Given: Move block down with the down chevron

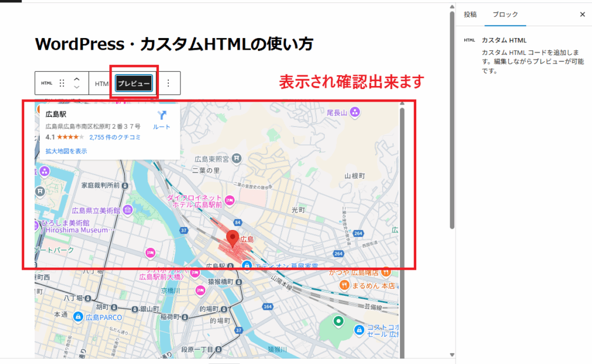Looking at the screenshot, I should tap(77, 87).
